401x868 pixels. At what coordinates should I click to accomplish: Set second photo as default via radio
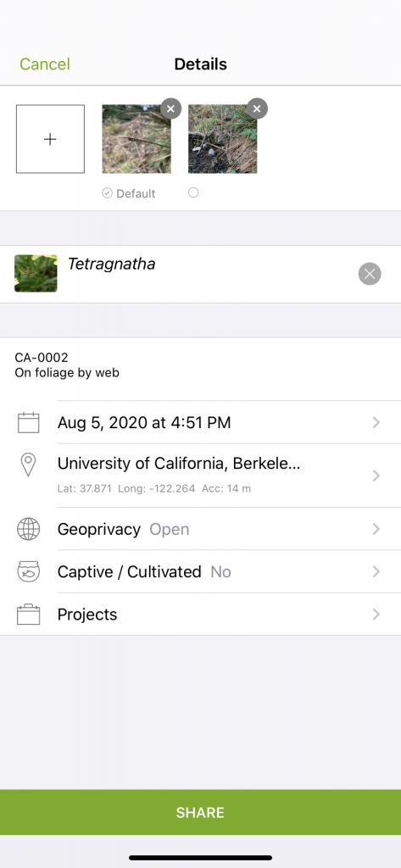pyautogui.click(x=193, y=192)
